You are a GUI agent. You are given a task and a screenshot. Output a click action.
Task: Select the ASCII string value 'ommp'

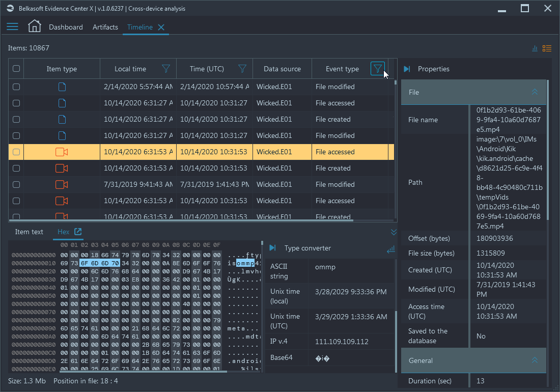[325, 267]
